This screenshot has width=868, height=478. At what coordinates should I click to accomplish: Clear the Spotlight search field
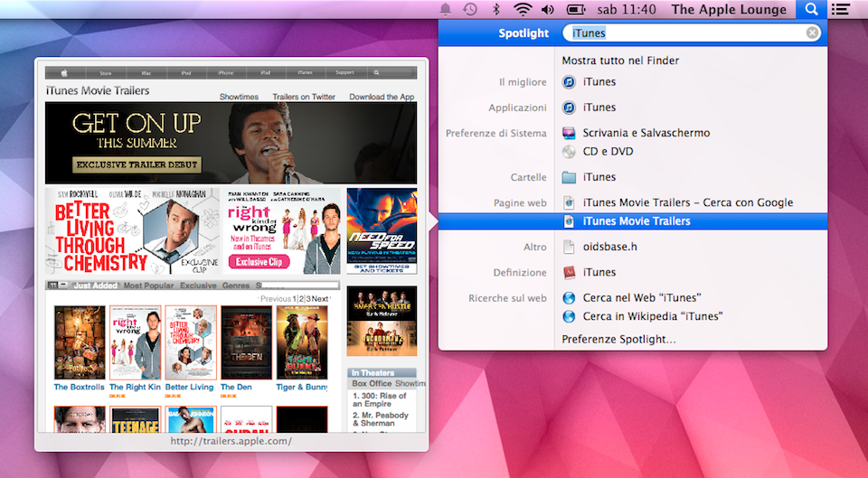coord(812,33)
